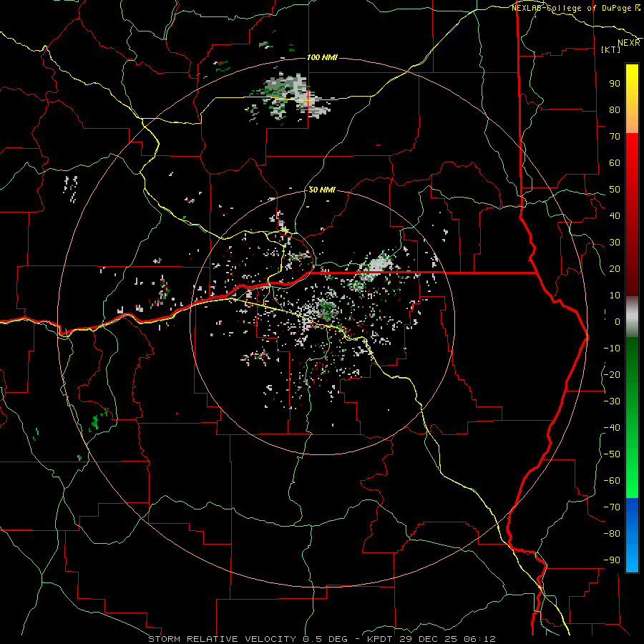Viewport: 644px width, 644px height.
Task: Click the 0.5 DEG elevation angle text
Action: (326, 639)
